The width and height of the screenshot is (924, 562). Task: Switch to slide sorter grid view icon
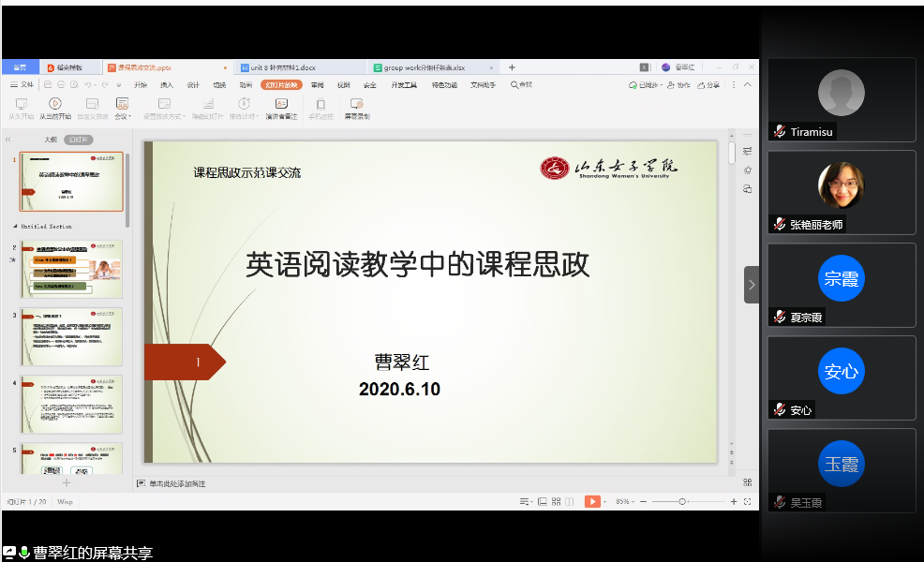coord(556,501)
